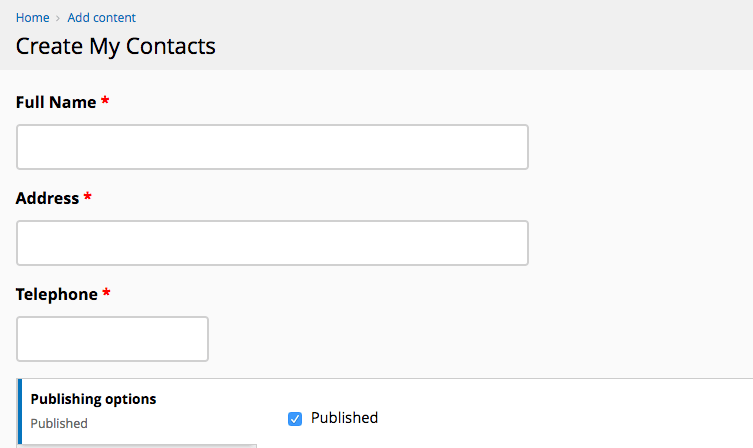Click inside the Address text field

click(x=272, y=243)
